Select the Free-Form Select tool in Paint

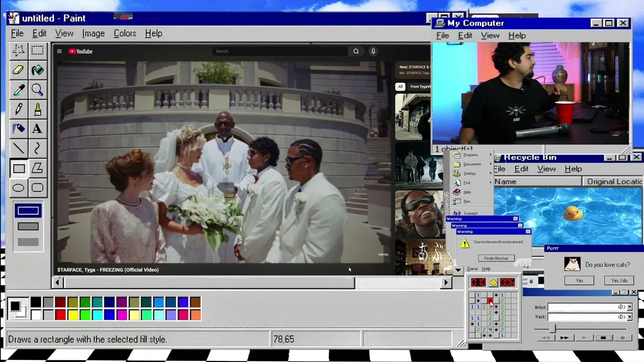[19, 50]
